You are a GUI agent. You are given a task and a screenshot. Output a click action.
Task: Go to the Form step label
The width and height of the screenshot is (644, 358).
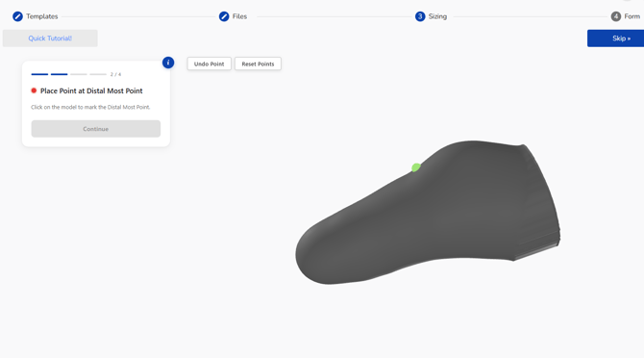coord(632,16)
